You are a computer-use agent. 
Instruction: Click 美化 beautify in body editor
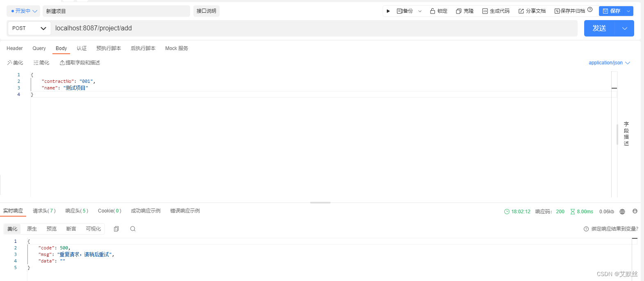15,63
